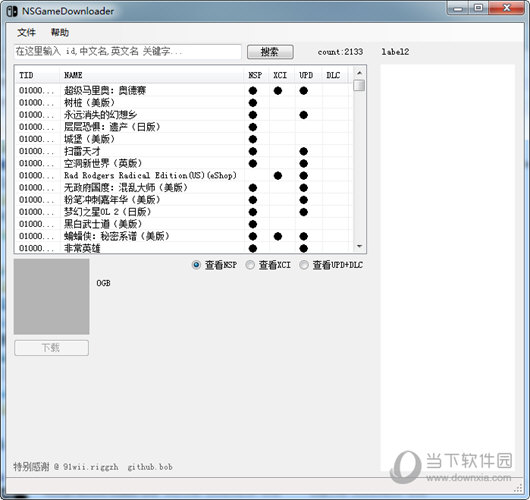The image size is (530, 500).
Task: Minimize the NSGameDownloader window
Action: coord(458,8)
